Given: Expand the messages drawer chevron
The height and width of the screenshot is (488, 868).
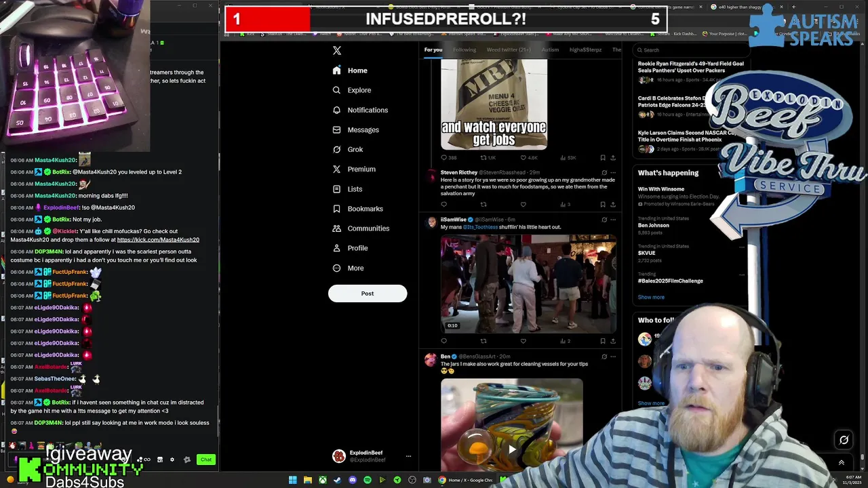Looking at the screenshot, I should point(842,463).
